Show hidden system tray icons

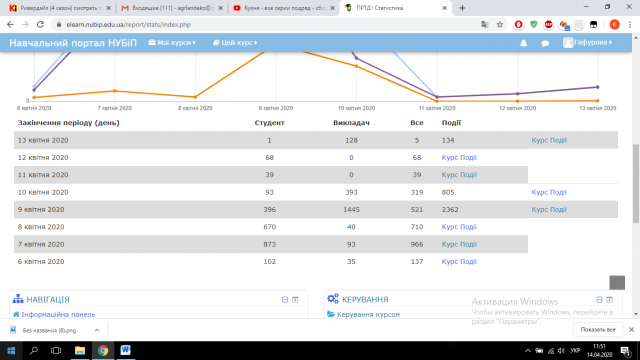[x=527, y=351]
